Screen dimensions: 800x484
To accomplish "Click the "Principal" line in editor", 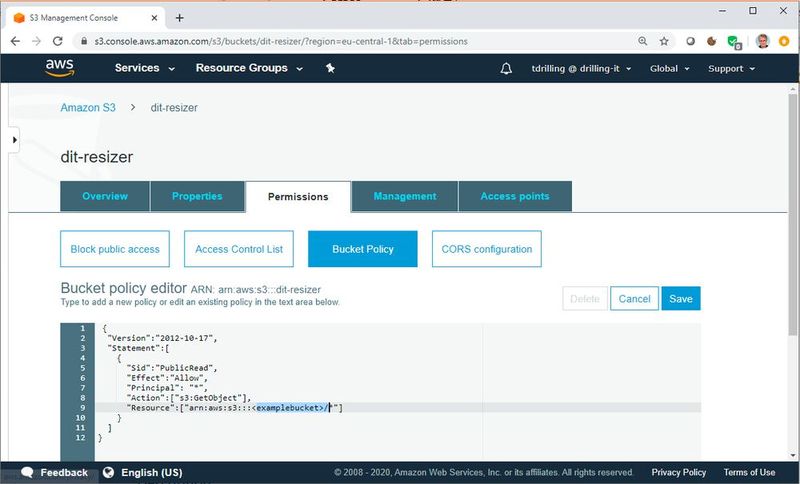I will [167, 388].
